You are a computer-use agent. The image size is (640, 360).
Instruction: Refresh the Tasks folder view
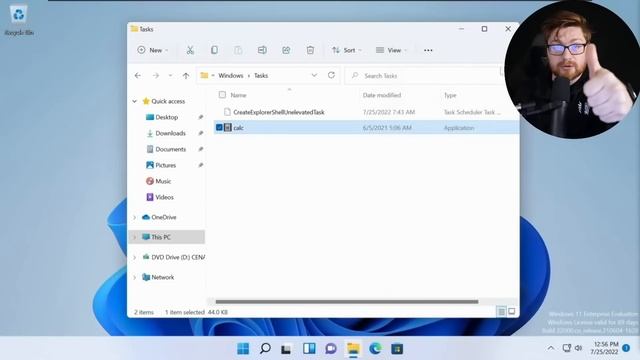click(331, 75)
